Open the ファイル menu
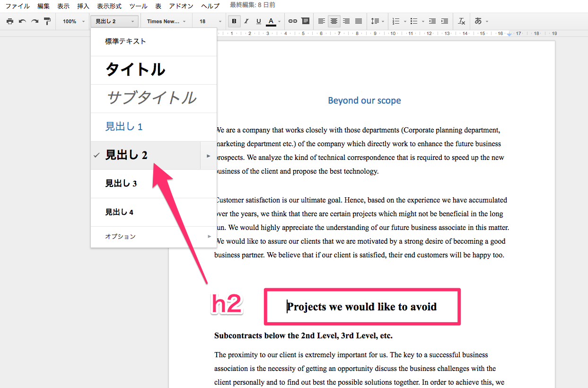 click(x=18, y=6)
